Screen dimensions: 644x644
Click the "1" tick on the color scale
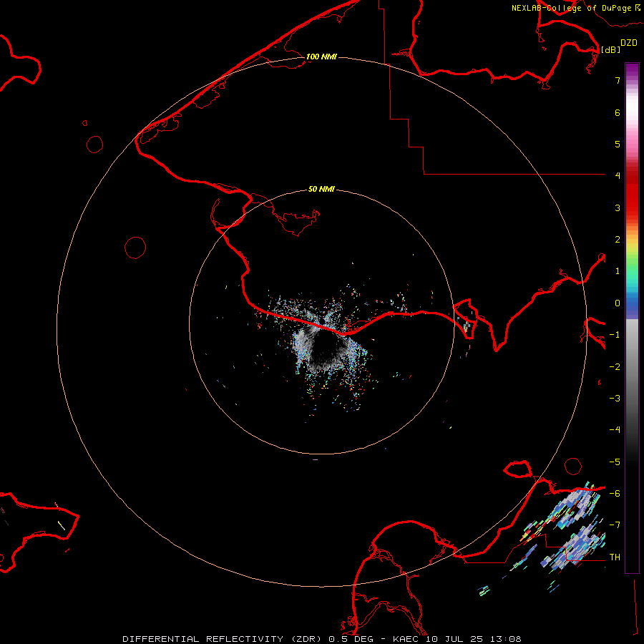(618, 271)
